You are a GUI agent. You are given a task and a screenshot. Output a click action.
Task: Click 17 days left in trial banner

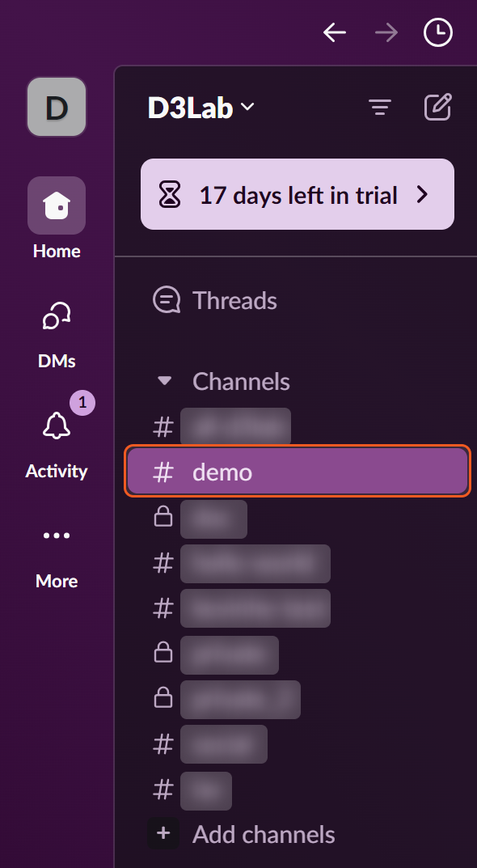pos(298,194)
